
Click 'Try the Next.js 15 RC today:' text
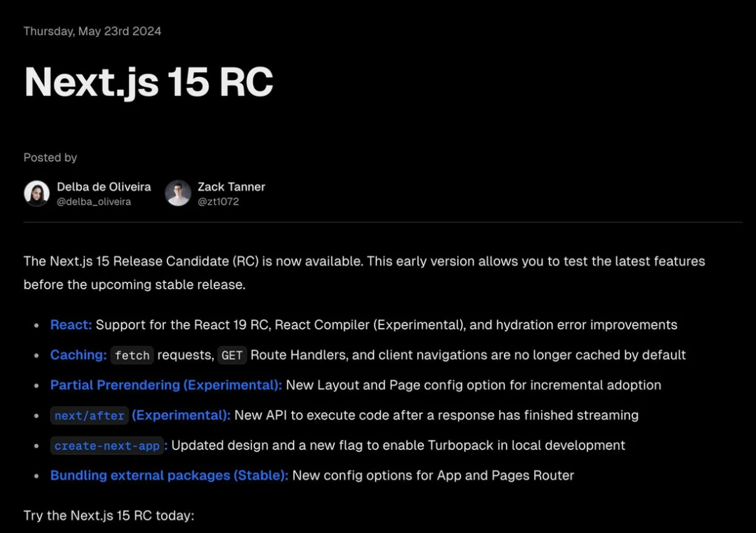pyautogui.click(x=109, y=515)
